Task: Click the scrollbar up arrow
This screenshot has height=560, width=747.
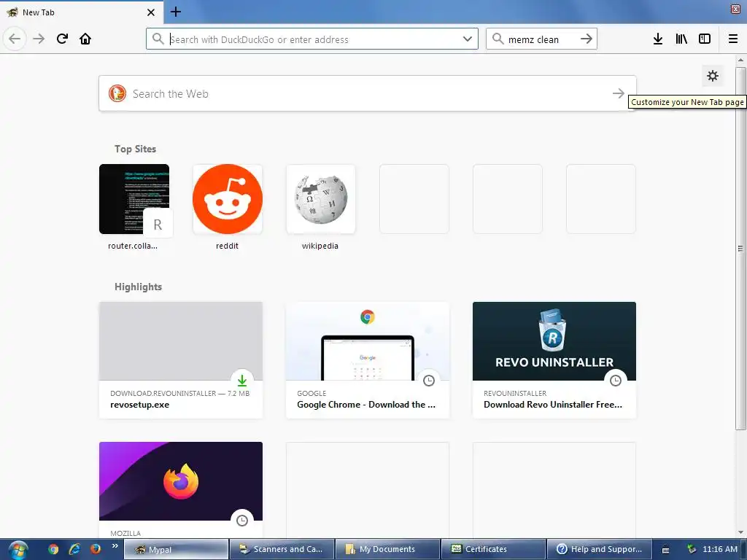Action: coord(740,60)
